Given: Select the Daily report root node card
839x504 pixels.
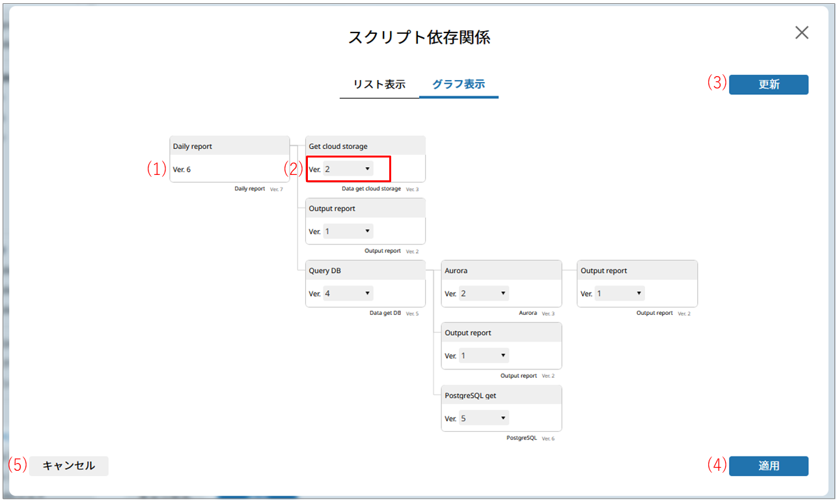Looking at the screenshot, I should pos(229,159).
